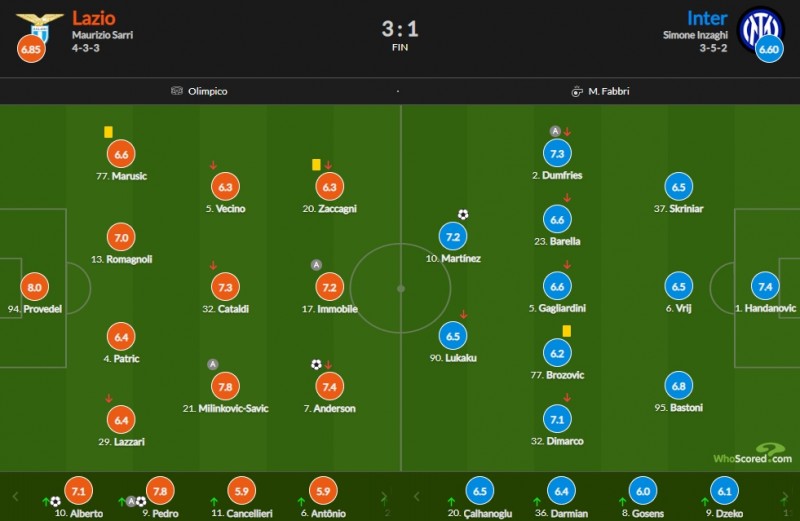Click the goal ball icon beside Anderson
Screen dimensions: 800x521
(316, 365)
